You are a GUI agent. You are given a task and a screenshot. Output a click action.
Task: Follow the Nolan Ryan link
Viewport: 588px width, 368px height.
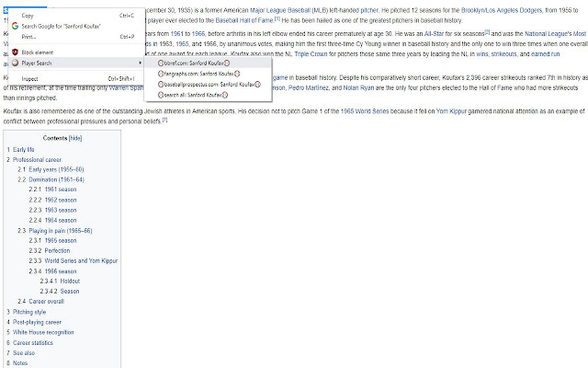[358, 88]
